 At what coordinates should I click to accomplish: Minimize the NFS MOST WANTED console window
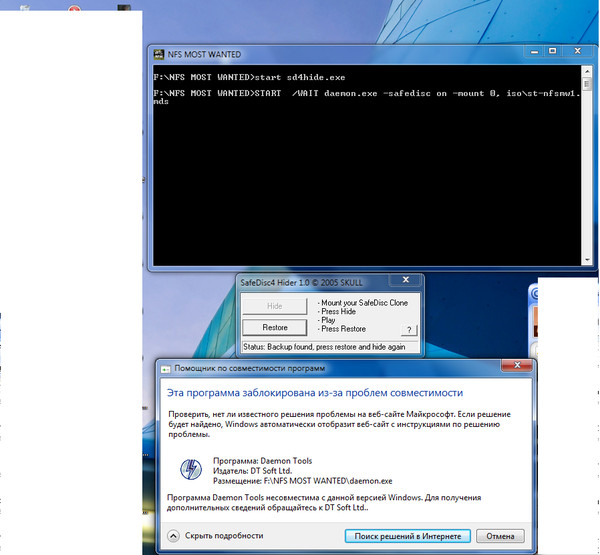coord(534,51)
